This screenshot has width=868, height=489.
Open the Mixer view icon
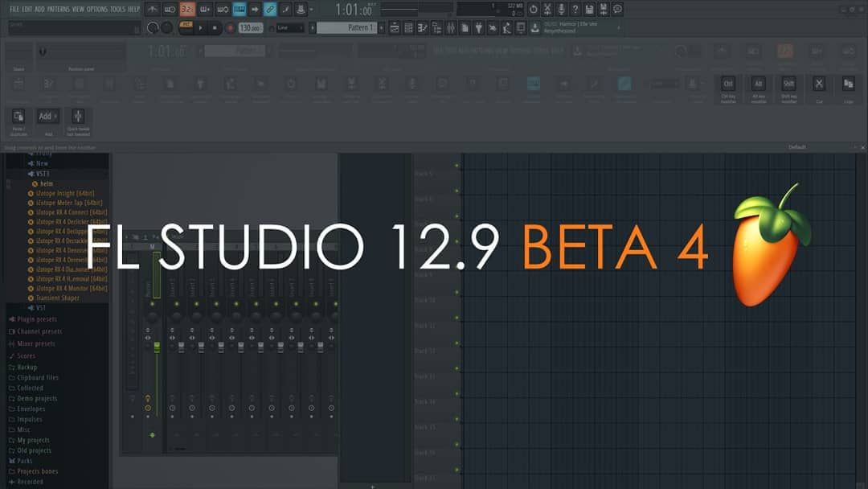click(451, 27)
